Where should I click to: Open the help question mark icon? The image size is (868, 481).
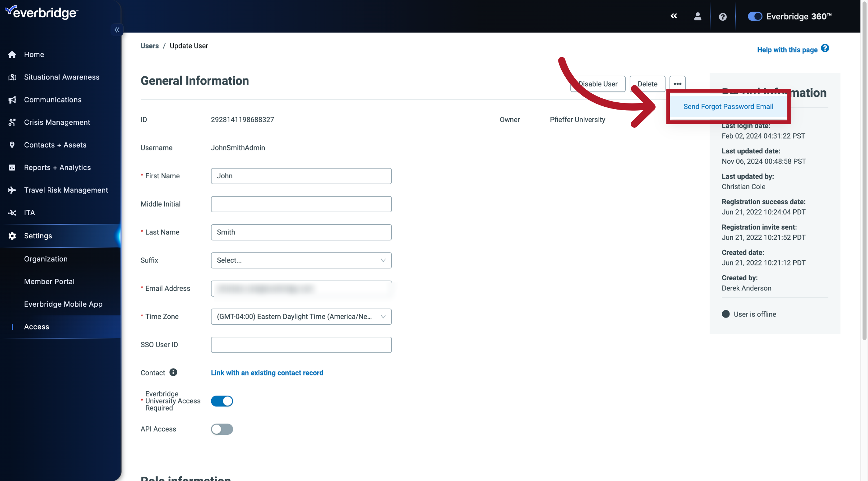[723, 17]
